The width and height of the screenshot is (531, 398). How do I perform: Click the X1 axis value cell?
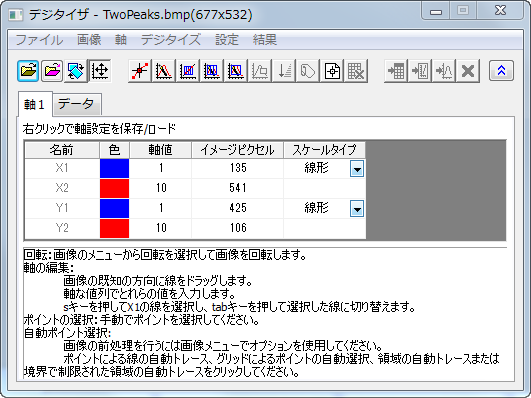tap(161, 168)
